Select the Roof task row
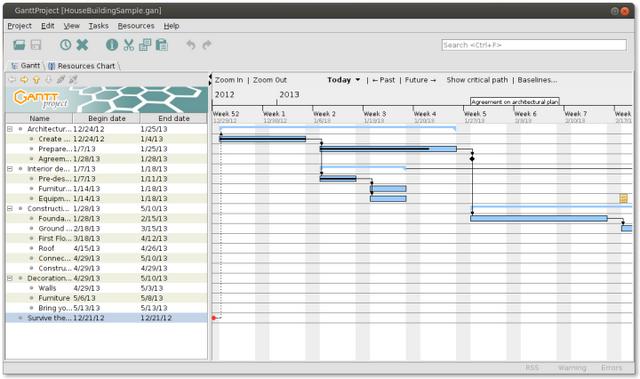This screenshot has height=379, width=640. [107, 248]
